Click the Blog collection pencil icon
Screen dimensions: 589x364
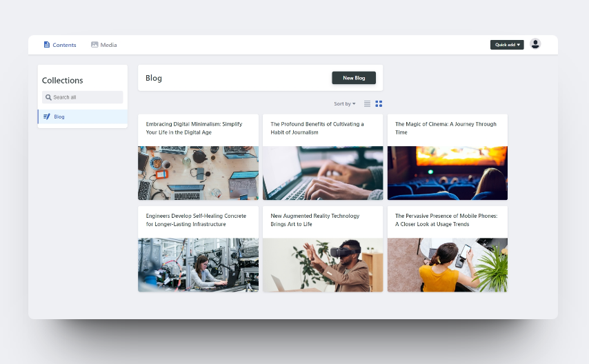tap(47, 117)
